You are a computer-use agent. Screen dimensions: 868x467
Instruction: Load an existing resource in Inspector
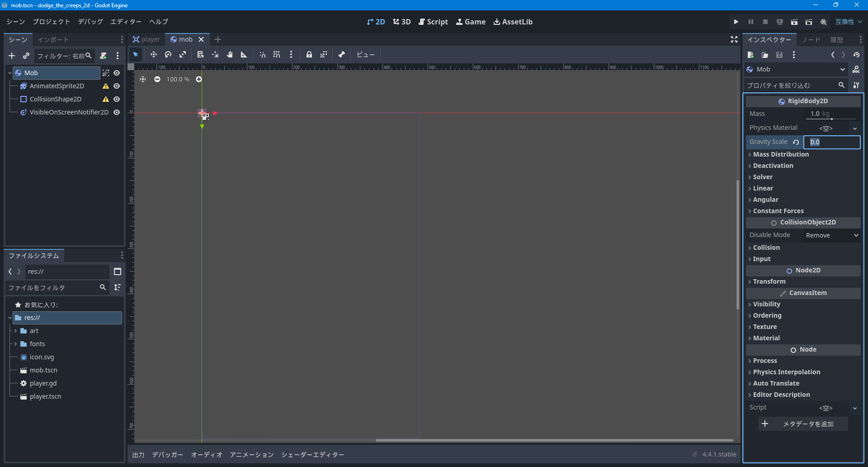coord(765,55)
